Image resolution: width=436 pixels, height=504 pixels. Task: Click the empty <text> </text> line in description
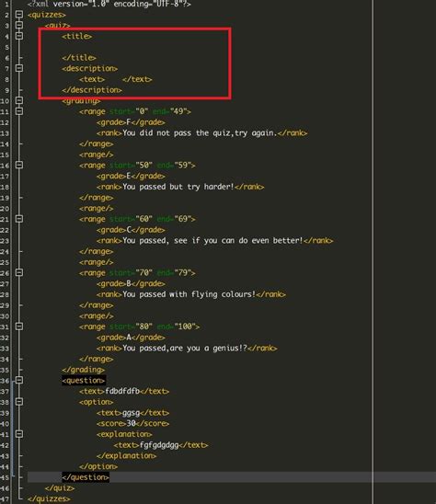click(x=116, y=79)
